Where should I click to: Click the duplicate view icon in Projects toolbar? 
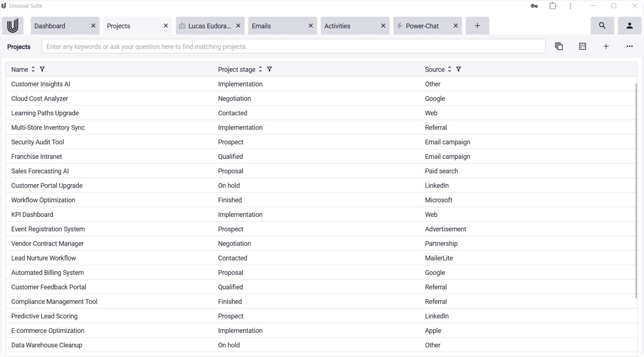559,46
